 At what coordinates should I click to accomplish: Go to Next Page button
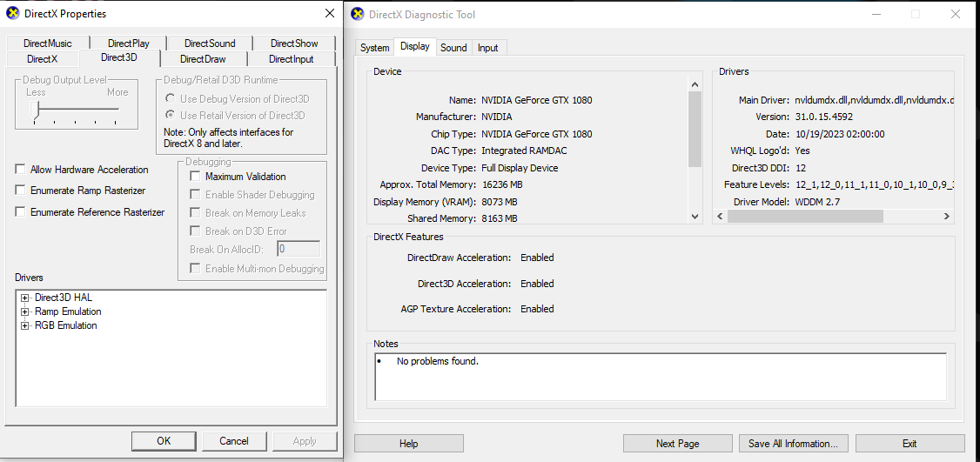pyautogui.click(x=677, y=444)
